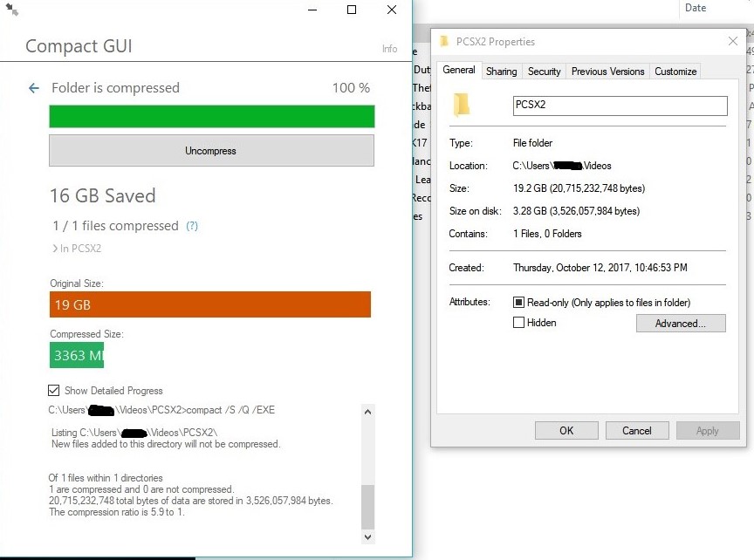Open Advanced attributes settings

click(681, 323)
